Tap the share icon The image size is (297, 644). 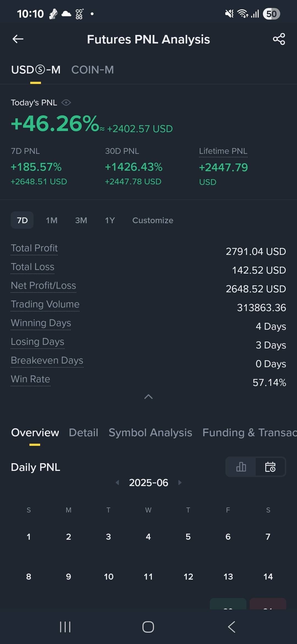[279, 39]
